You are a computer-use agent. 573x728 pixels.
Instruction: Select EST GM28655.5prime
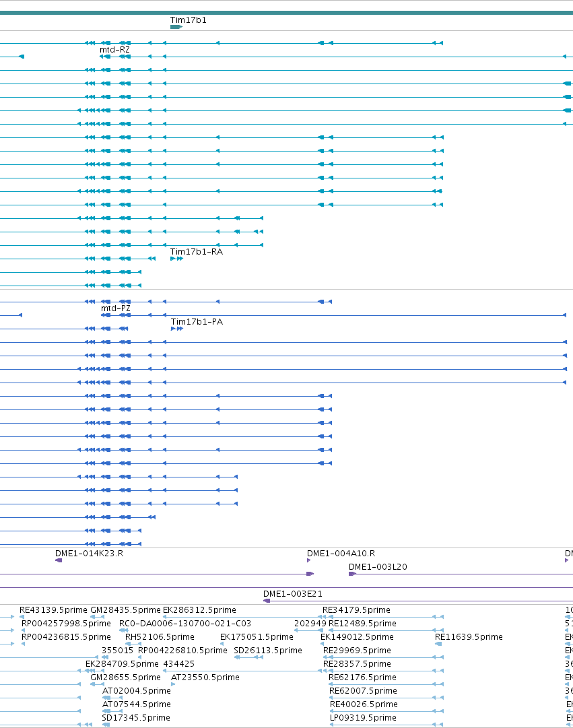tap(125, 677)
